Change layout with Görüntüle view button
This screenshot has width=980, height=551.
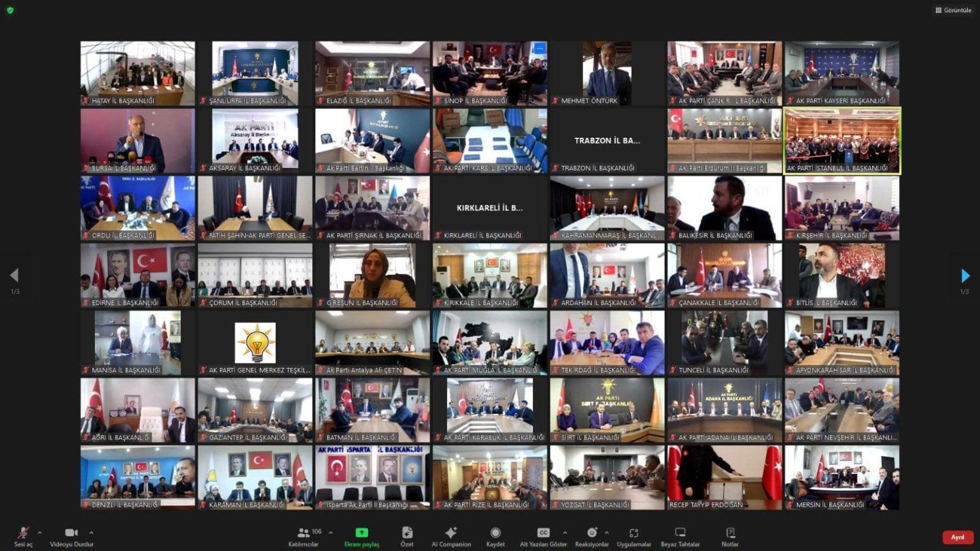point(953,10)
